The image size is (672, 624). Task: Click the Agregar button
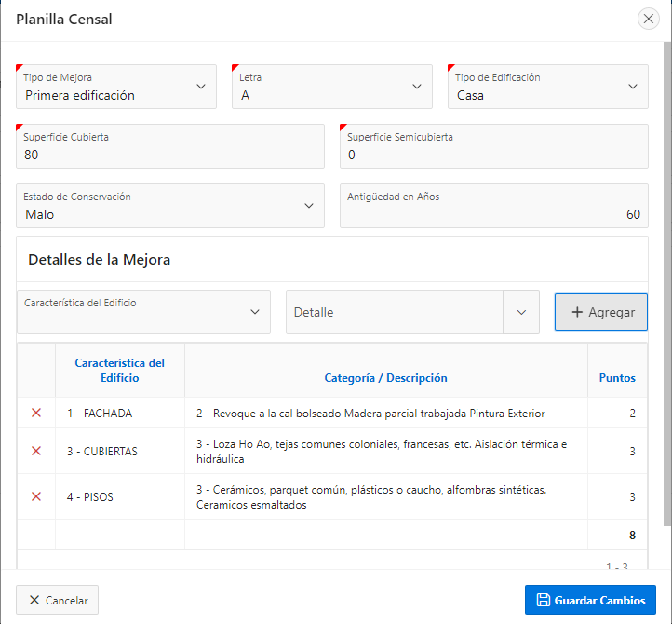tap(601, 312)
